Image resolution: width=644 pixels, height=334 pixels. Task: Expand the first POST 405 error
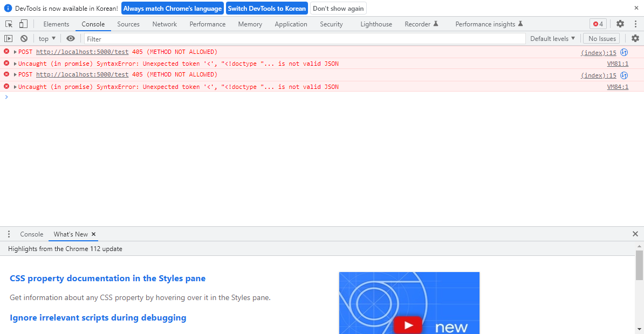click(15, 52)
